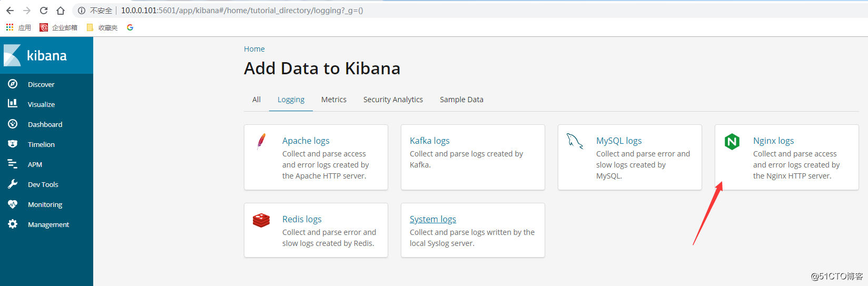Open Visualize bar chart icon
The image size is (868, 286).
[13, 104]
